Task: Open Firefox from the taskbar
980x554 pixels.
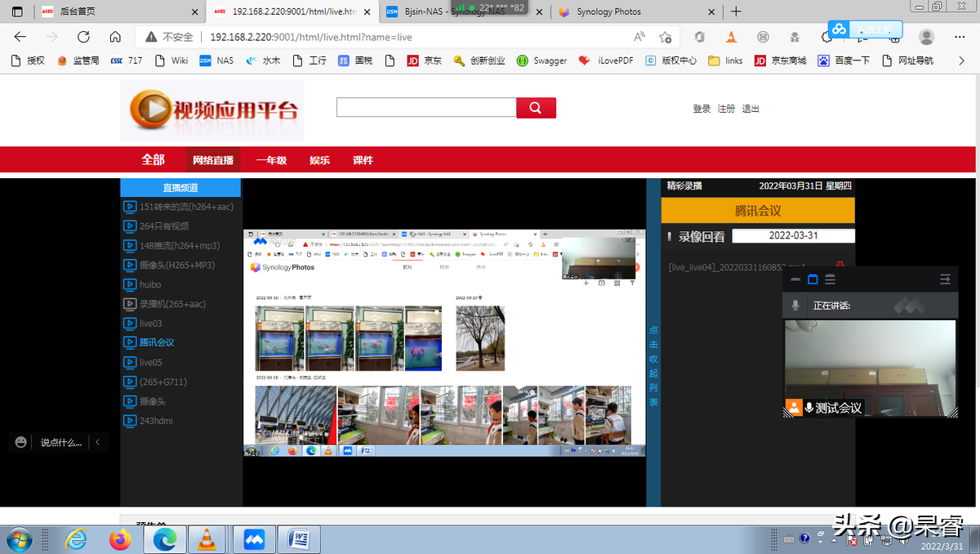Action: click(120, 539)
